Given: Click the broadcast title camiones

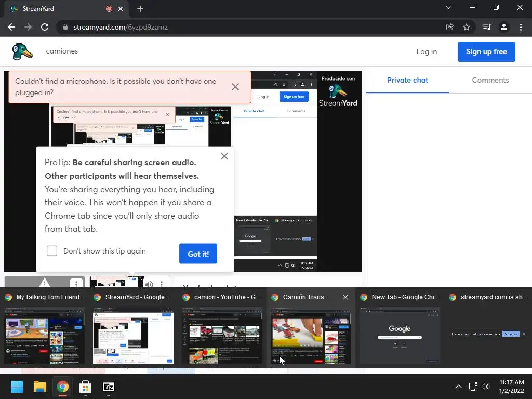Looking at the screenshot, I should [62, 51].
